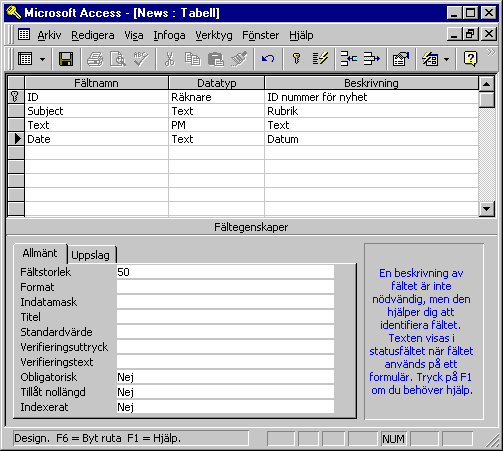Switch to the Allmänt tab

pos(40,253)
